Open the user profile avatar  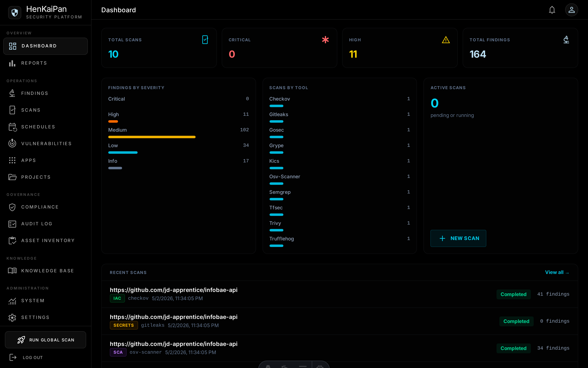(571, 10)
